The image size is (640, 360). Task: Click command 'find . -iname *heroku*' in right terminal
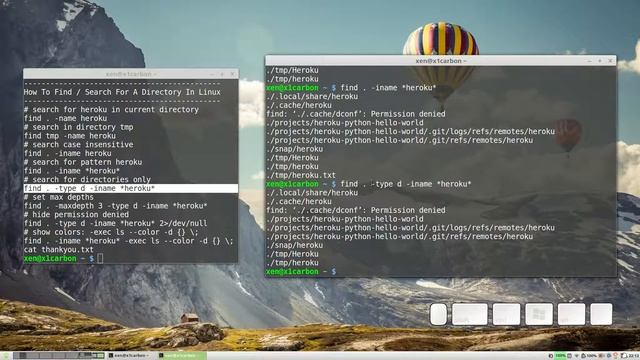(x=388, y=88)
